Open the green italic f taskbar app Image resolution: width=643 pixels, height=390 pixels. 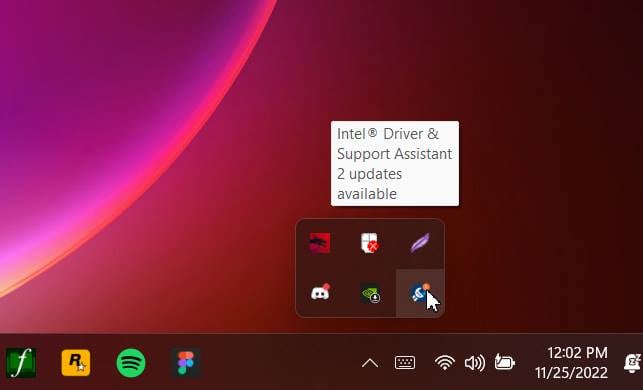tap(21, 363)
